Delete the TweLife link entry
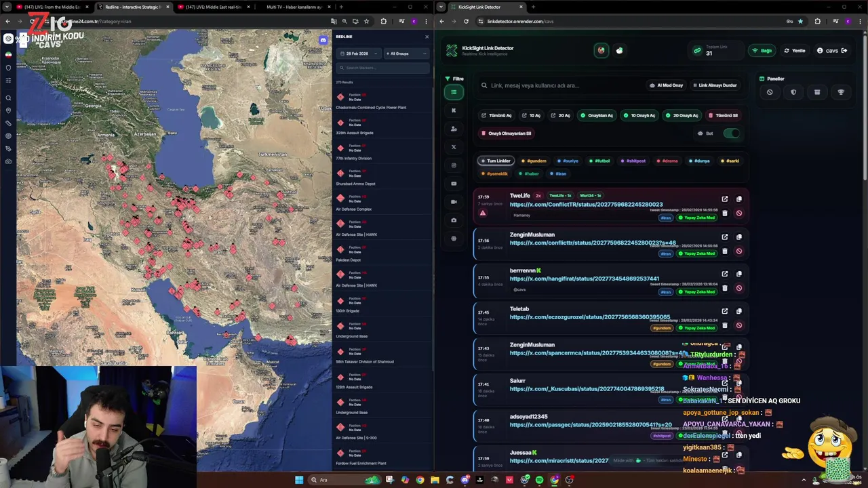The image size is (868, 488). pyautogui.click(x=725, y=213)
